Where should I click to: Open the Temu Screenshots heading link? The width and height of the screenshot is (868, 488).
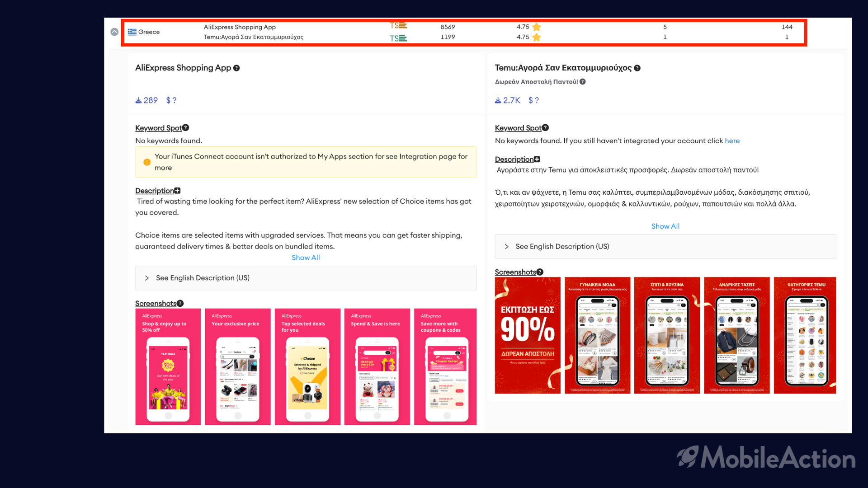point(515,272)
